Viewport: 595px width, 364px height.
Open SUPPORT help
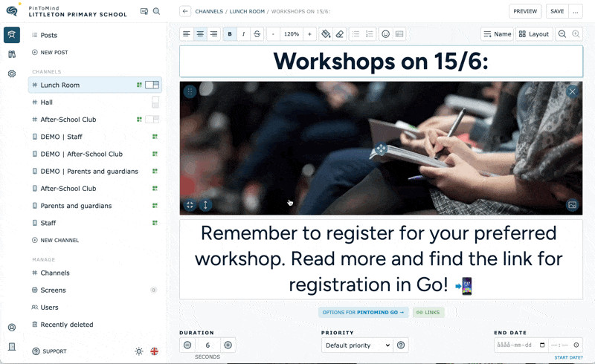click(x=49, y=351)
